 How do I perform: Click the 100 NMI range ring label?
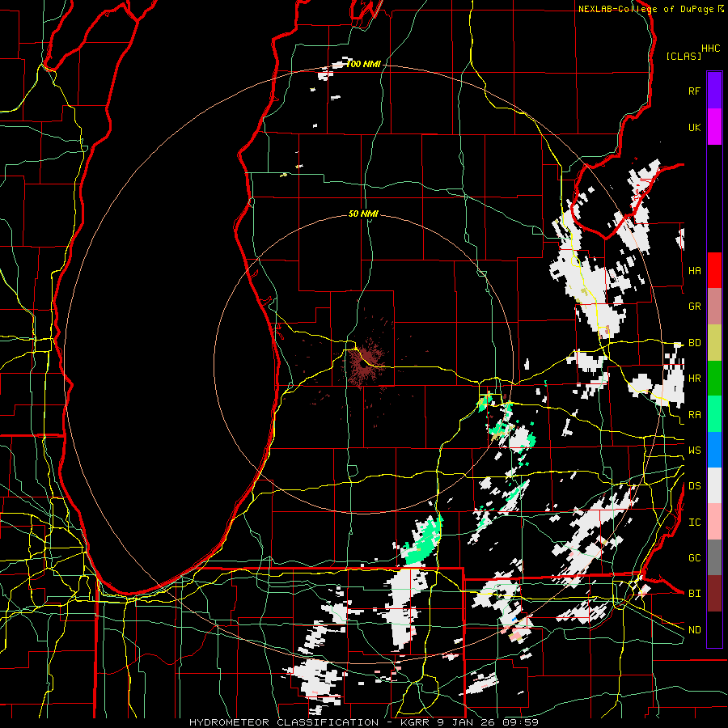click(363, 64)
